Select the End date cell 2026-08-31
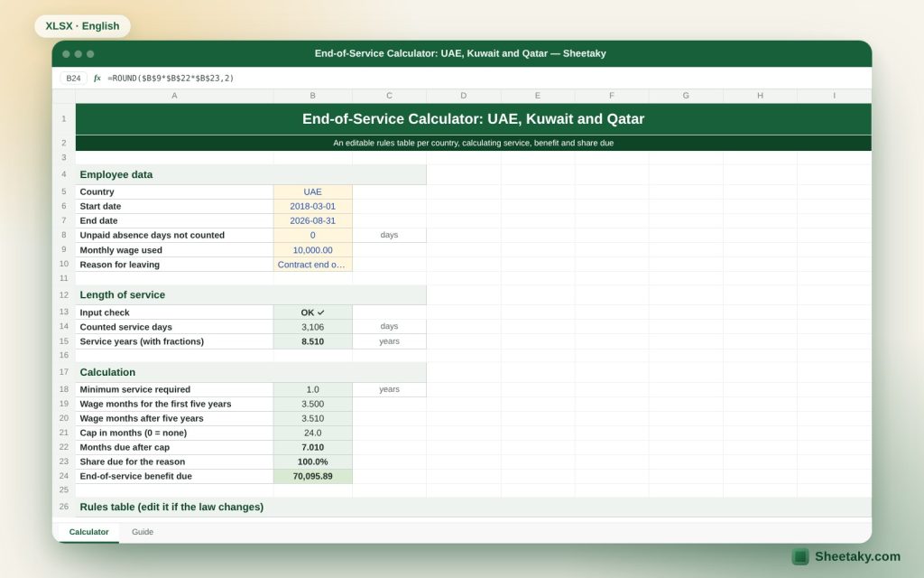 pos(313,220)
